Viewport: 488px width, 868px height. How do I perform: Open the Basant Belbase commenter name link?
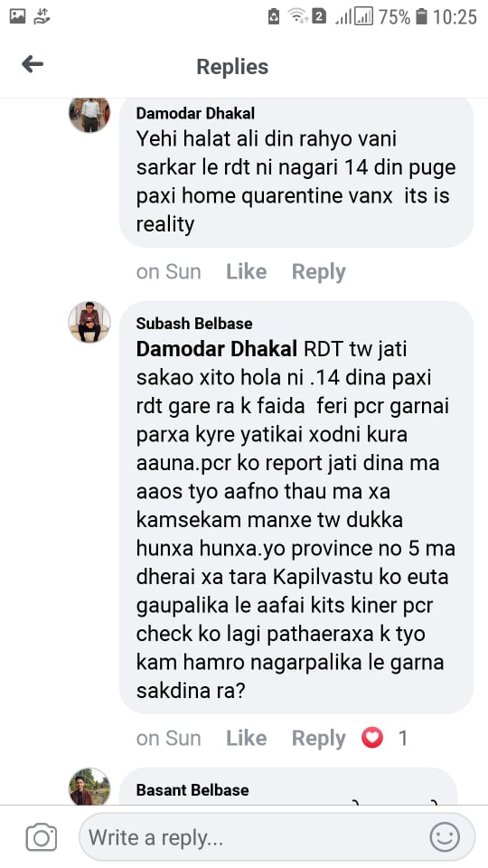[x=192, y=790]
